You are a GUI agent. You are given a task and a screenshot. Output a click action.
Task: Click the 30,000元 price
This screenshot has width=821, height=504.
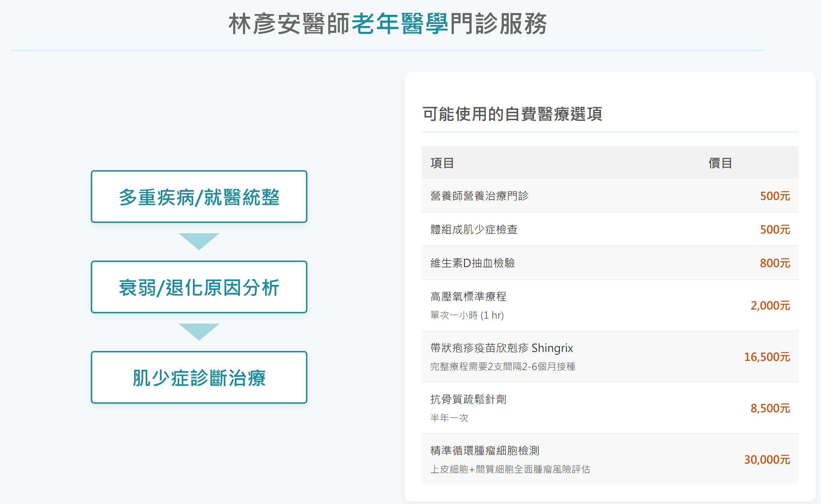point(767,459)
